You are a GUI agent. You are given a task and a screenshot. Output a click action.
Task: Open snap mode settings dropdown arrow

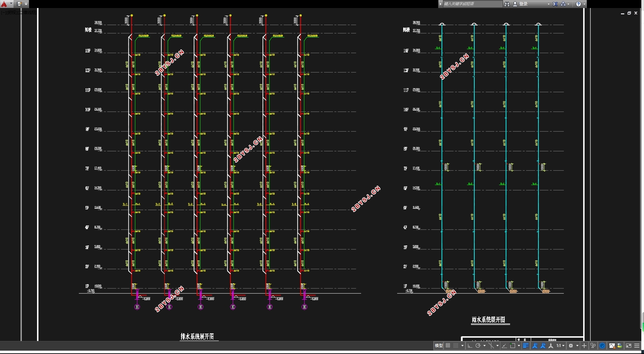point(462,346)
